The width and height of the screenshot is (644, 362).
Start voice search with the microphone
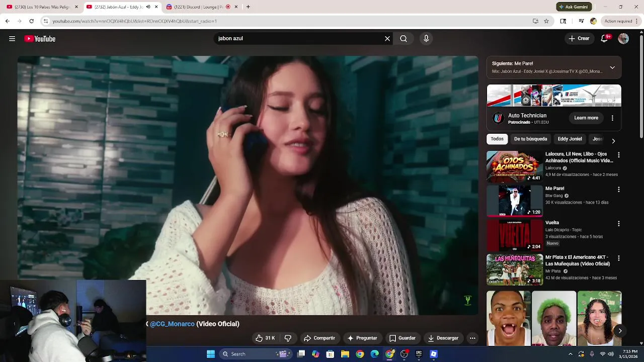click(x=426, y=39)
